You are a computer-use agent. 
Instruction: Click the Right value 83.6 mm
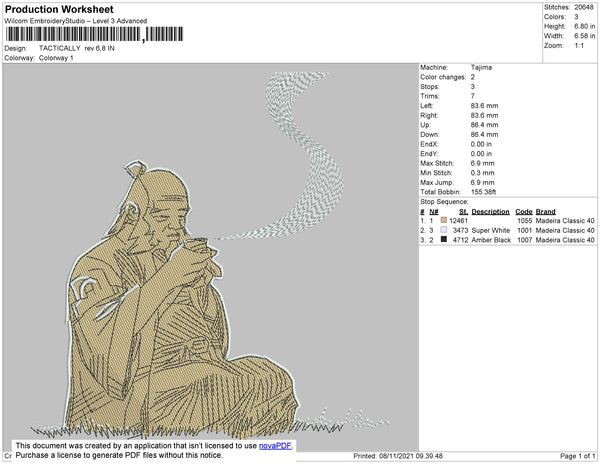pos(484,115)
